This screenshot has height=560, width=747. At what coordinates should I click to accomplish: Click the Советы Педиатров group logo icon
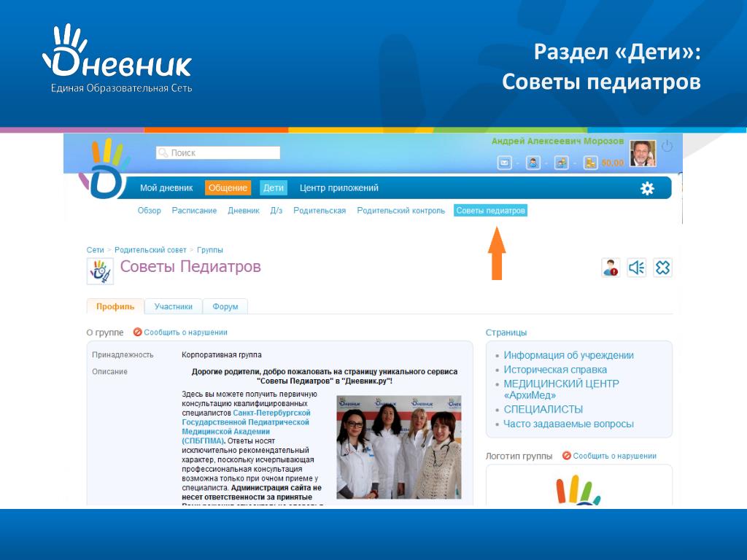(100, 271)
